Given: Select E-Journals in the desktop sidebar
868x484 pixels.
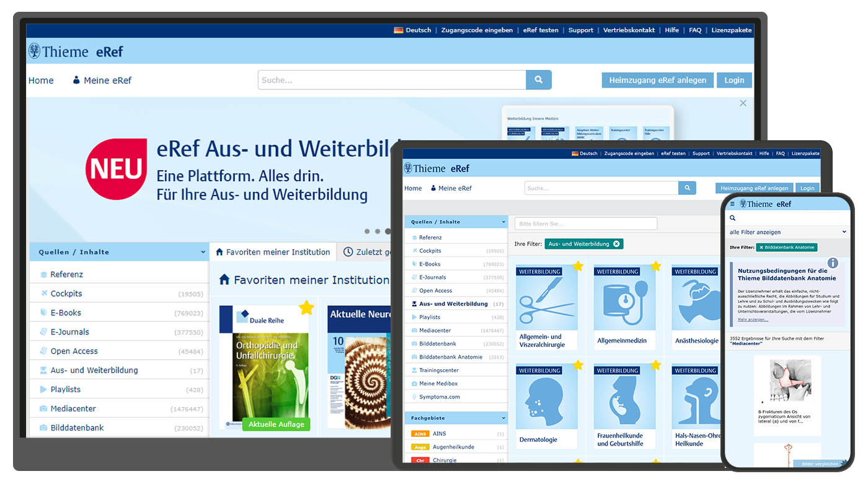Looking at the screenshot, I should [69, 332].
